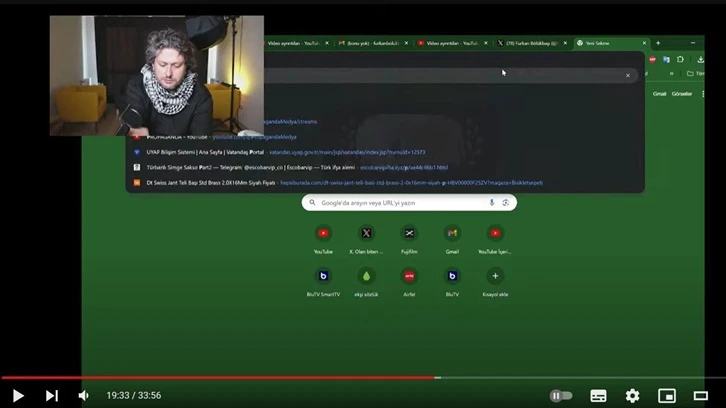Add a new shortcut with Kısayol ekle
Screen dimensions: 726x408
pyautogui.click(x=495, y=282)
